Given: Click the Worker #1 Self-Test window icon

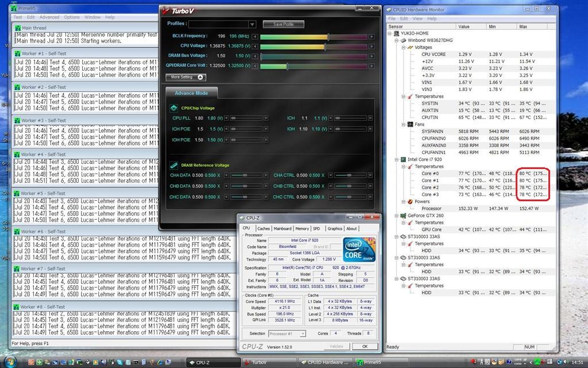Looking at the screenshot, I should coord(17,53).
